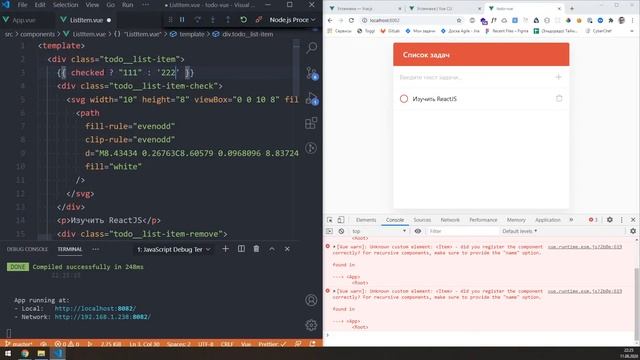
Task: Bookmark this page with the star icon
Action: click(x=459, y=20)
